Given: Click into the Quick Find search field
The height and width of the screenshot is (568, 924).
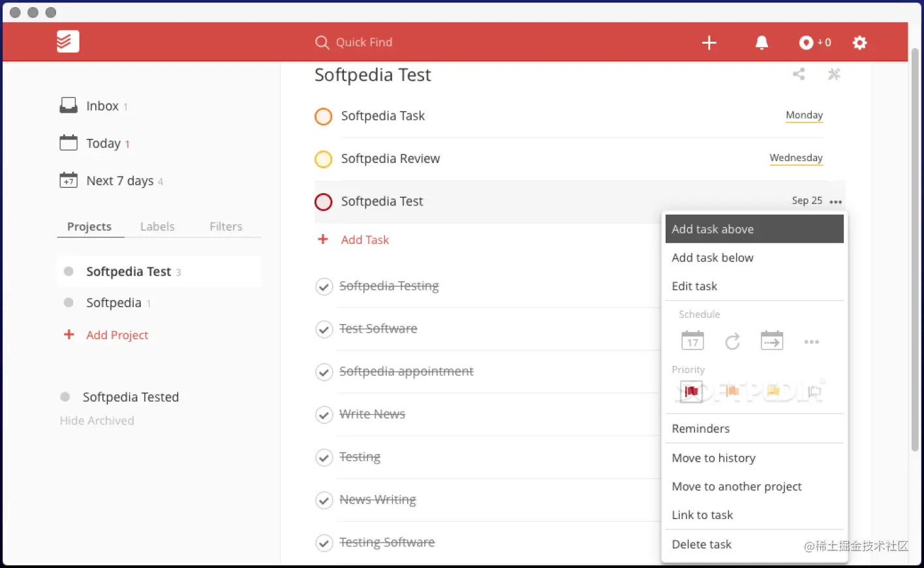Looking at the screenshot, I should point(364,42).
